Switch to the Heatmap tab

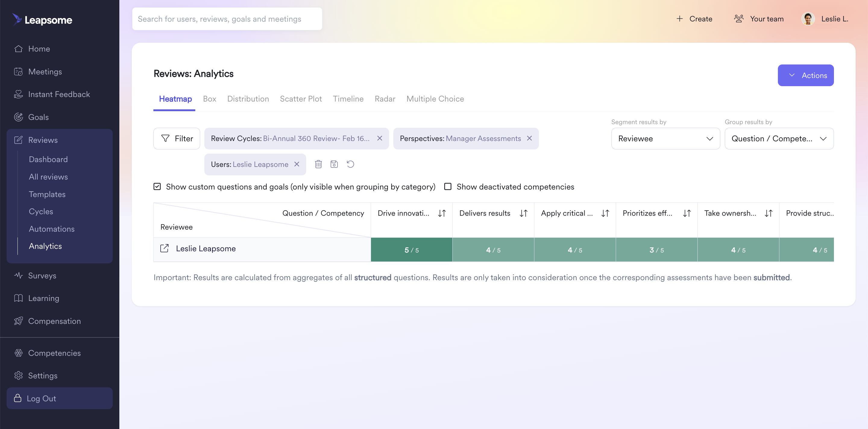[175, 99]
